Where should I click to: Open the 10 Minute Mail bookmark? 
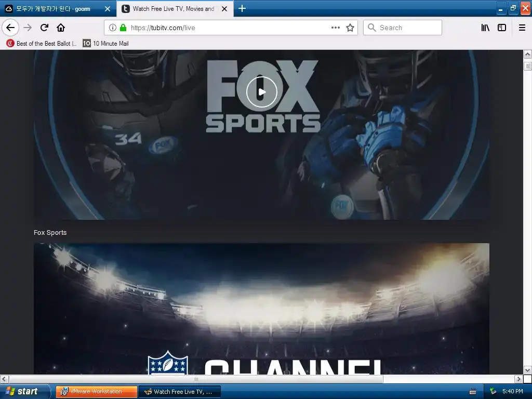tap(105, 44)
